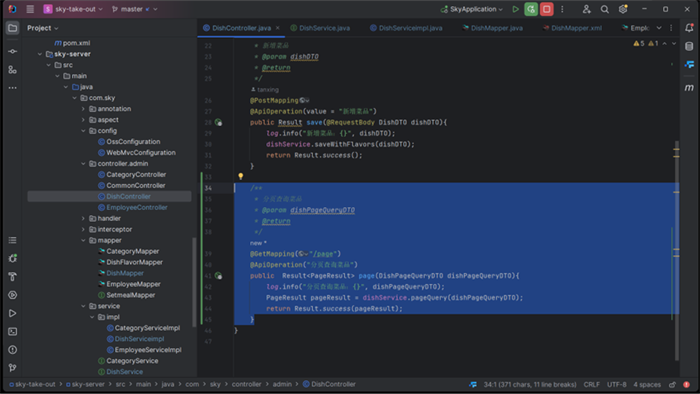Show more tool windows ellipsis
This screenshot has height=394, width=700.
(12, 88)
